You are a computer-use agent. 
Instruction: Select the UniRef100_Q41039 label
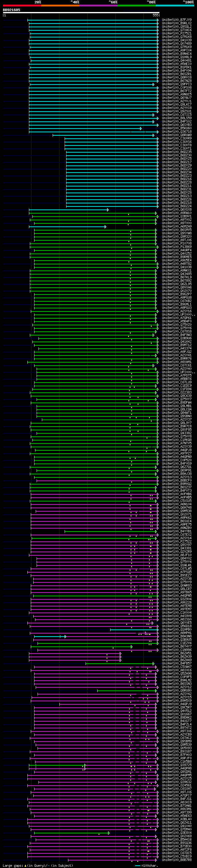pyautogui.click(x=176, y=40)
